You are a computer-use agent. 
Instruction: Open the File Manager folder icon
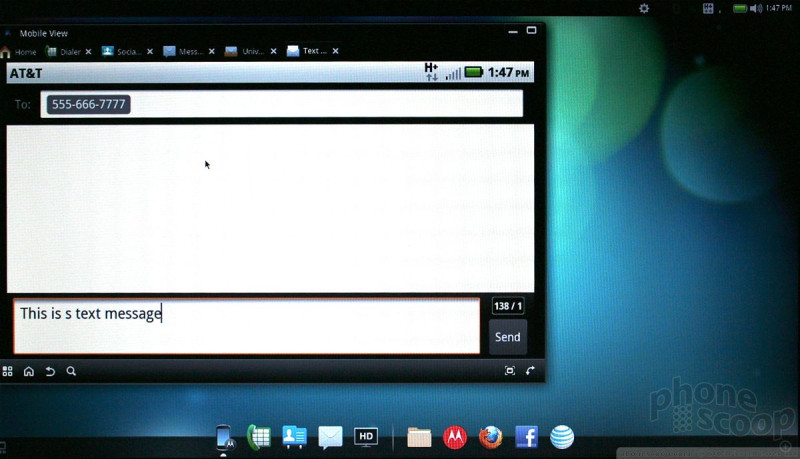tap(419, 438)
